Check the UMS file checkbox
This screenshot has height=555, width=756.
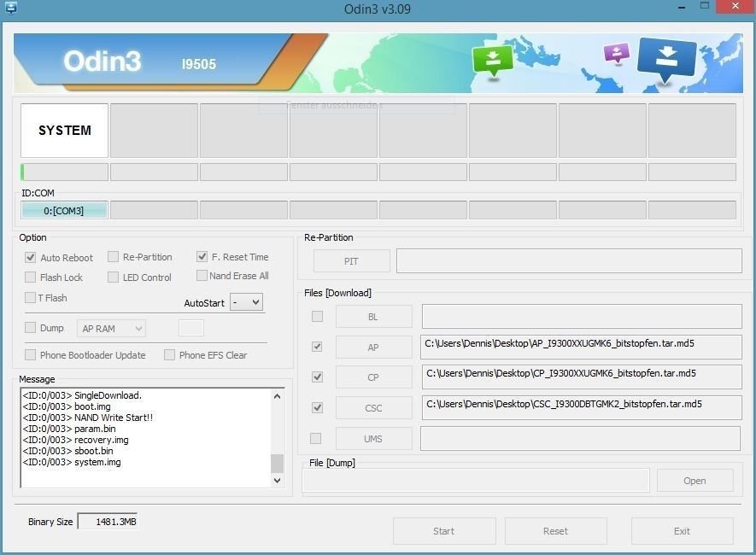click(316, 438)
